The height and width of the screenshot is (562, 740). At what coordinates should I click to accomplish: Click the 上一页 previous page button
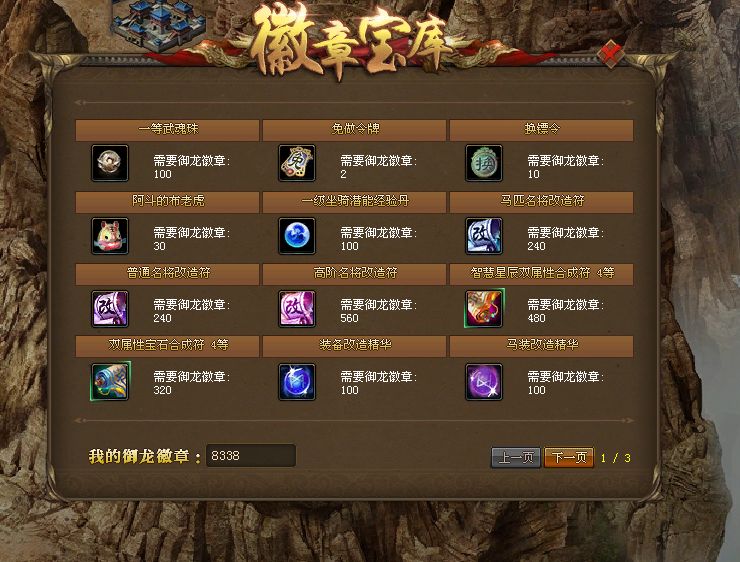(516, 457)
